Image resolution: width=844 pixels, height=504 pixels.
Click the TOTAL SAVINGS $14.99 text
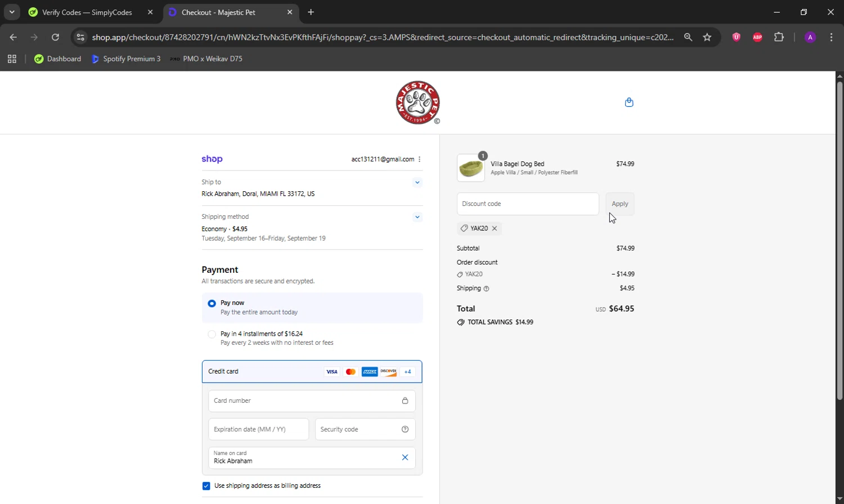(x=500, y=322)
